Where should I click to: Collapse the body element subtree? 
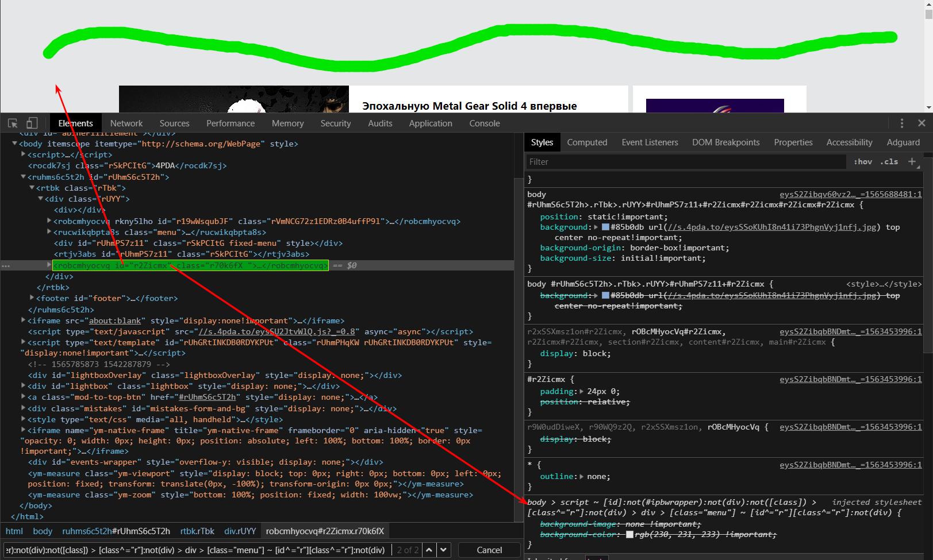click(x=14, y=144)
